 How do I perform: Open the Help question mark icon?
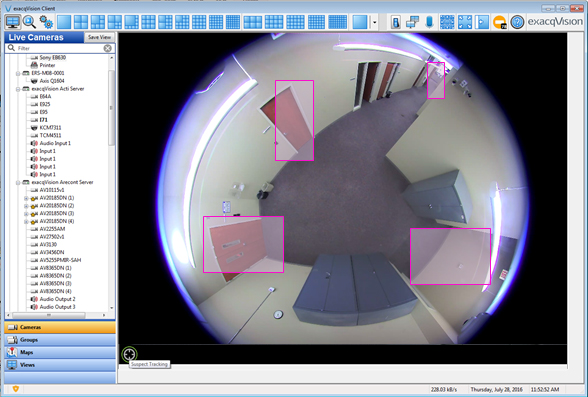pos(517,22)
